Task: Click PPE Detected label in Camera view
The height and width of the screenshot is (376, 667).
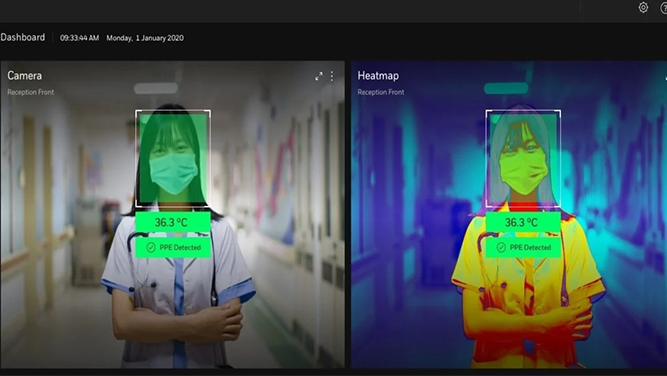Action: (x=180, y=248)
